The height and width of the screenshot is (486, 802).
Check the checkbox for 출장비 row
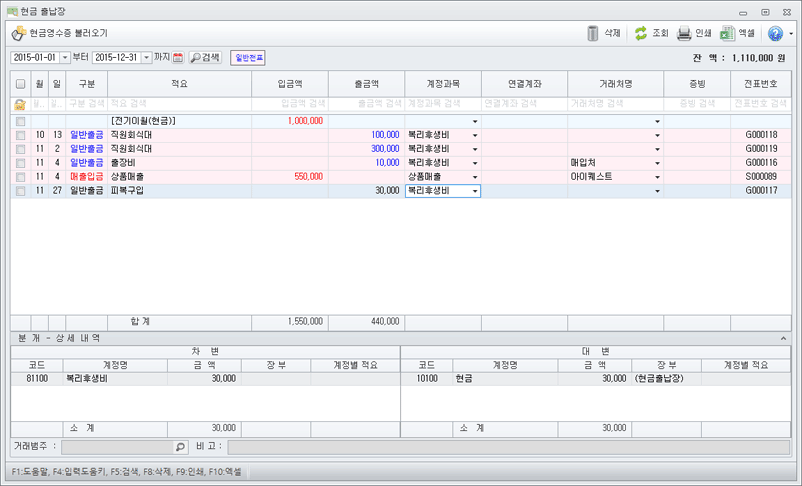20,163
